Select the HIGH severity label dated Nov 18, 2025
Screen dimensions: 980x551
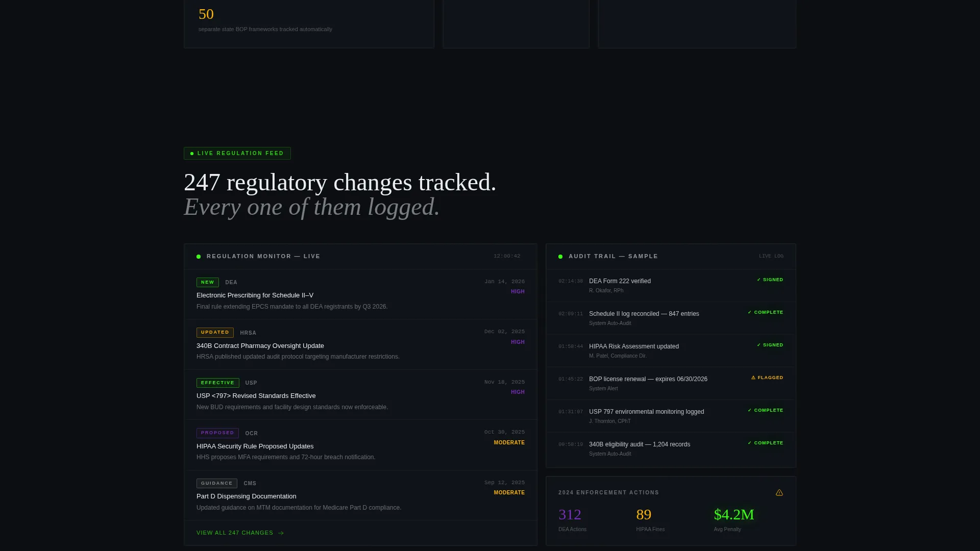(x=518, y=392)
